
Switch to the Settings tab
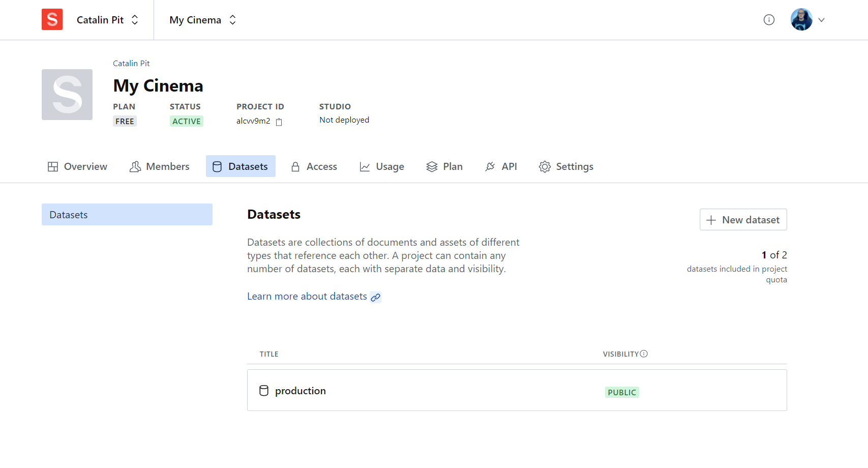[566, 166]
